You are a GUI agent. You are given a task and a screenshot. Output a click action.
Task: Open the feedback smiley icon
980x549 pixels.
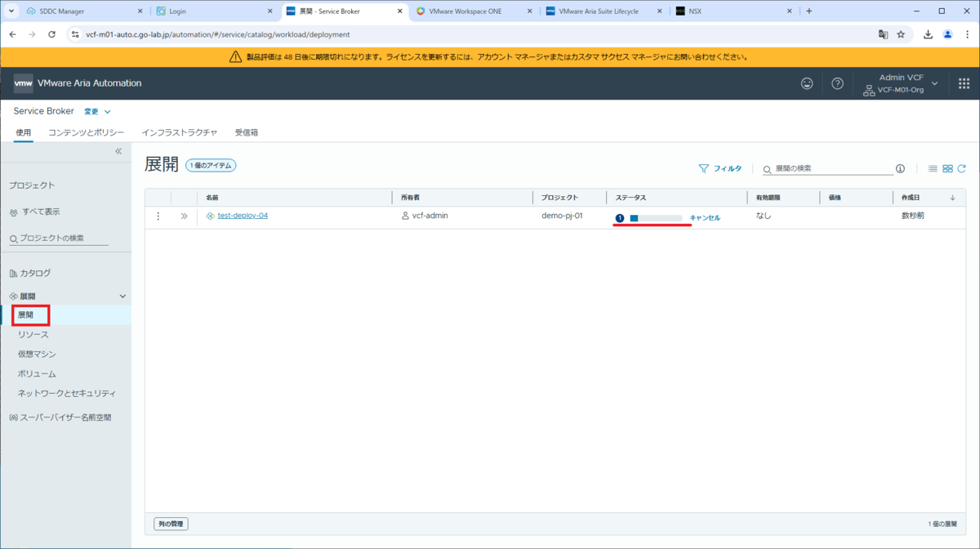pyautogui.click(x=807, y=83)
